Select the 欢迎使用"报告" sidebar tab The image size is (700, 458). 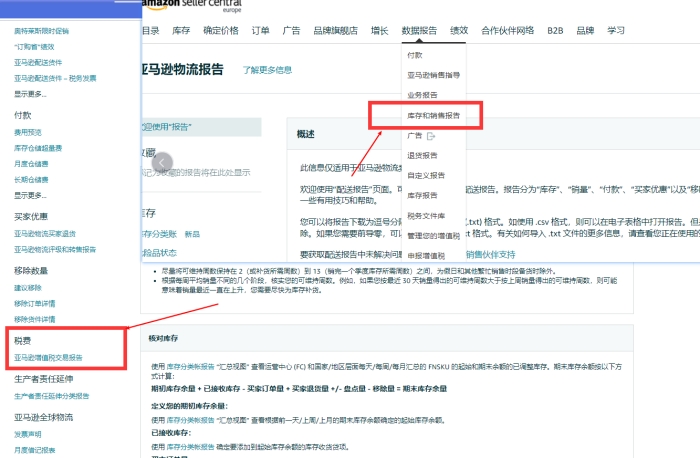click(201, 127)
